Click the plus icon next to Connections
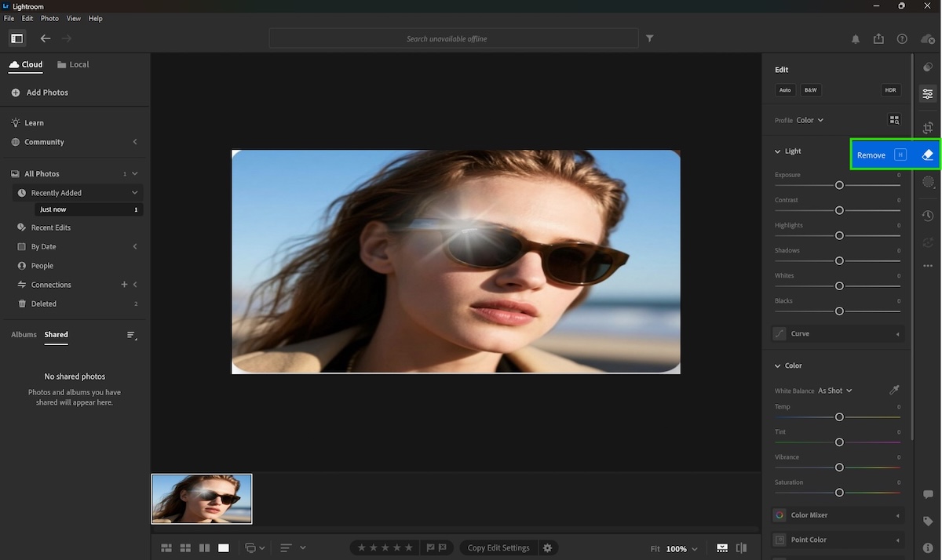 (x=124, y=285)
